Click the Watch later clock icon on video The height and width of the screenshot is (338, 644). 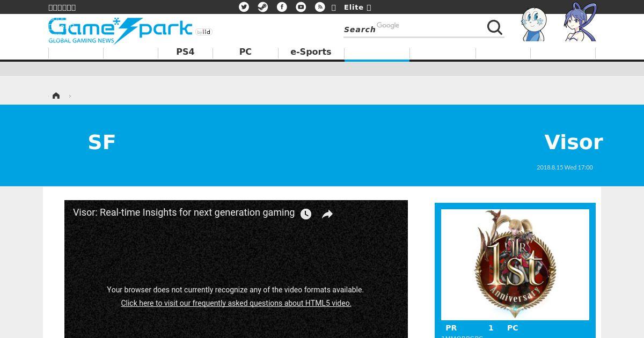click(306, 214)
